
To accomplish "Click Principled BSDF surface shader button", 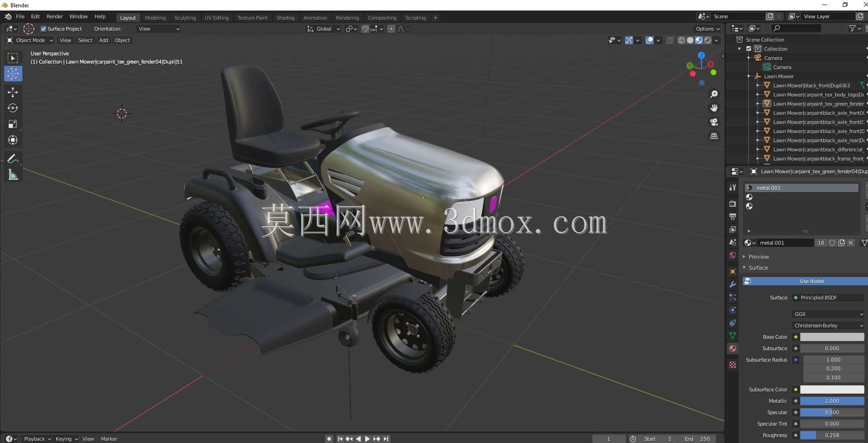I will point(828,298).
